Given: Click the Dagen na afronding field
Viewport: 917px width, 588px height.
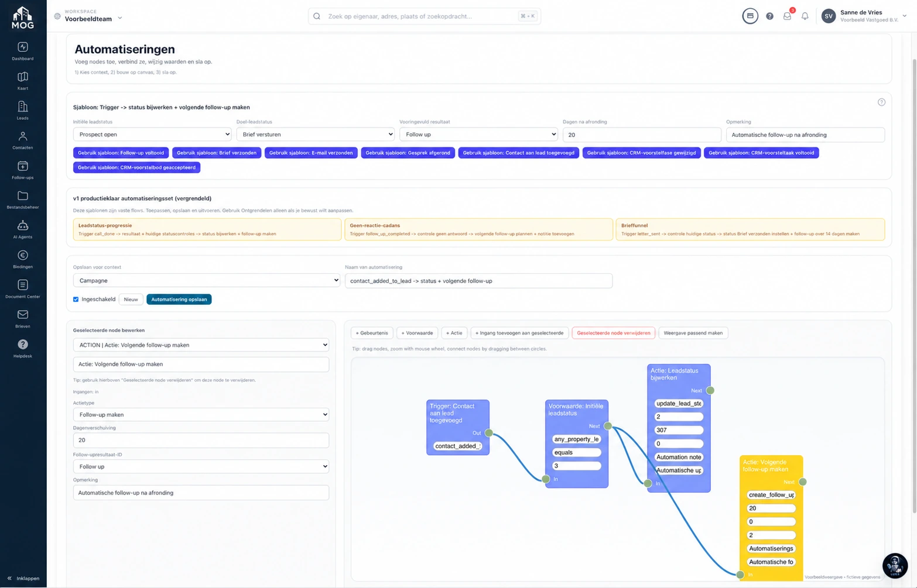Looking at the screenshot, I should point(642,135).
